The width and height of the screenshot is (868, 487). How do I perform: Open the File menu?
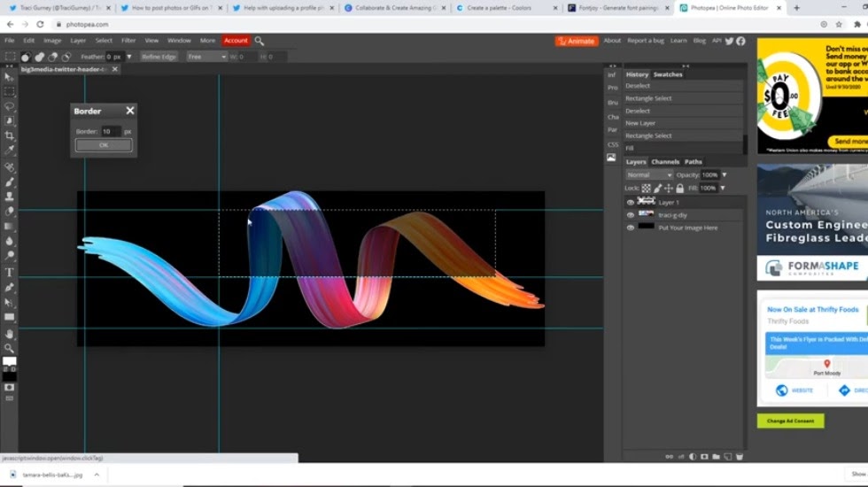click(10, 41)
